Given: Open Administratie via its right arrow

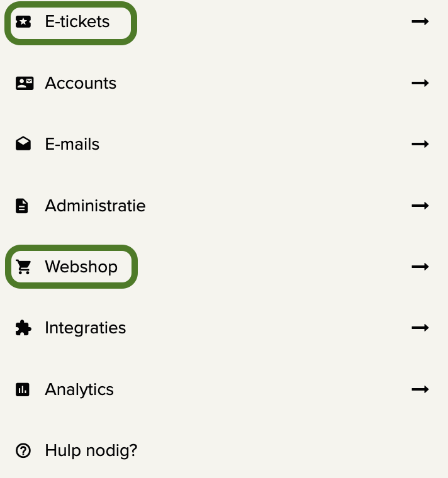Looking at the screenshot, I should point(420,206).
